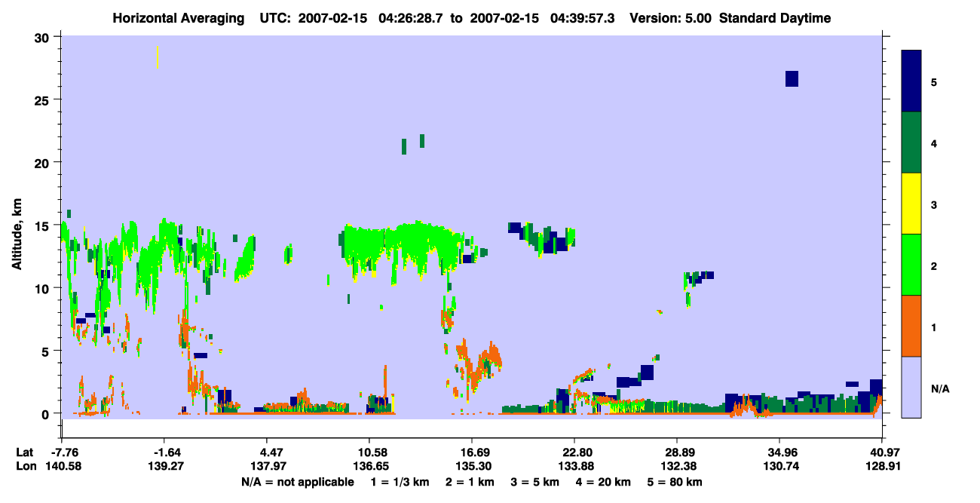This screenshot has height=503, width=980.
Task: Click the 'Lat' row label
Action: tap(24, 452)
